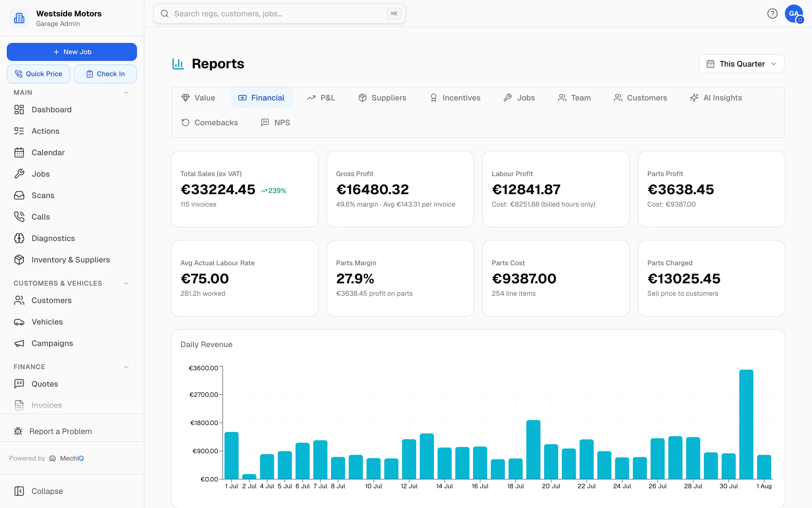
Task: Open the Incentives tab
Action: tap(455, 98)
